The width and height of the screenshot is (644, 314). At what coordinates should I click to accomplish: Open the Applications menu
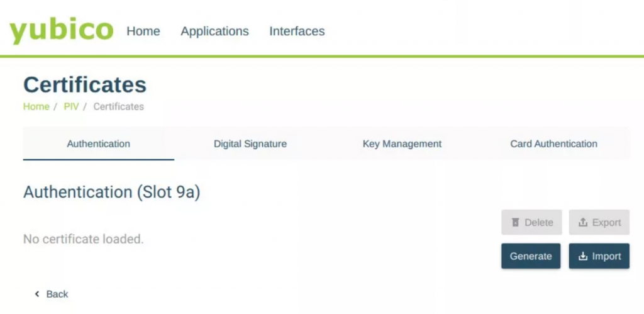(x=215, y=31)
